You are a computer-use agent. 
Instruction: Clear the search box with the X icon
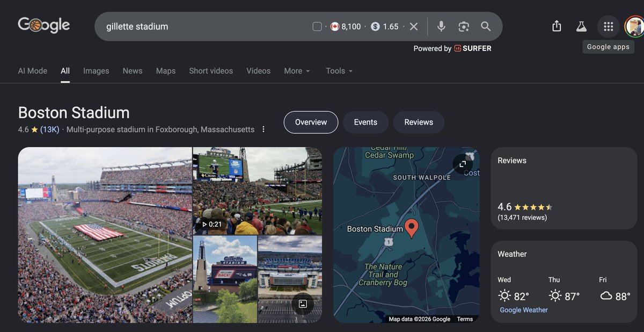coord(414,26)
